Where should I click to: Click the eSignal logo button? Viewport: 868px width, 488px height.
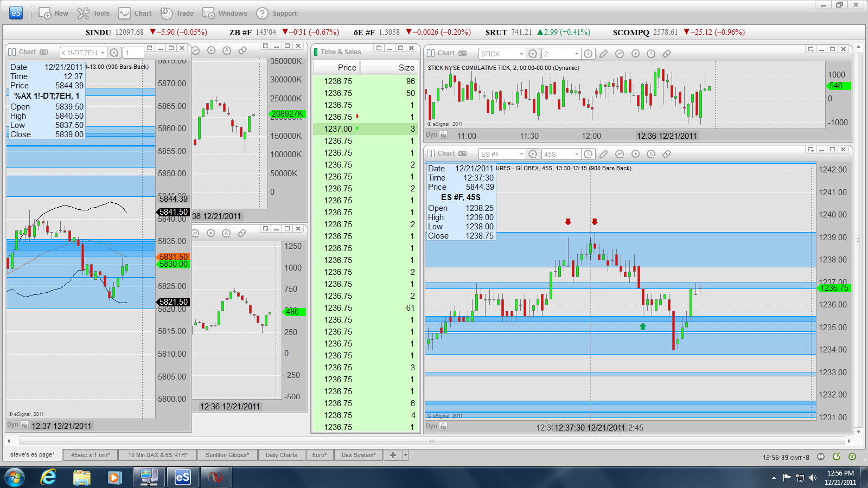tap(16, 13)
